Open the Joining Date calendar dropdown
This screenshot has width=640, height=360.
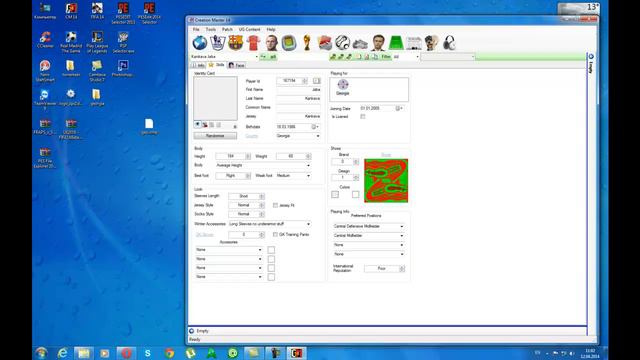click(400, 108)
